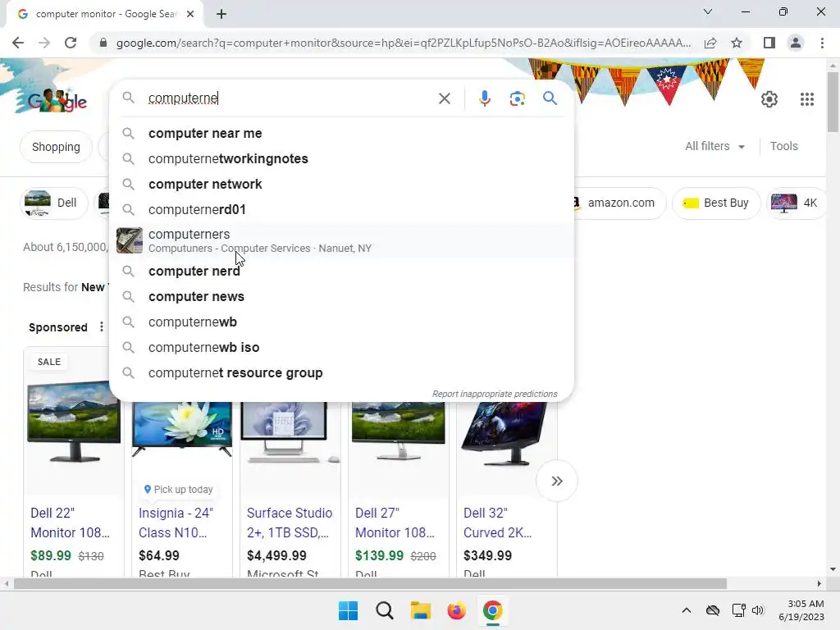This screenshot has width=840, height=630.
Task: Open Surface Studio 2+ product link
Action: click(290, 523)
